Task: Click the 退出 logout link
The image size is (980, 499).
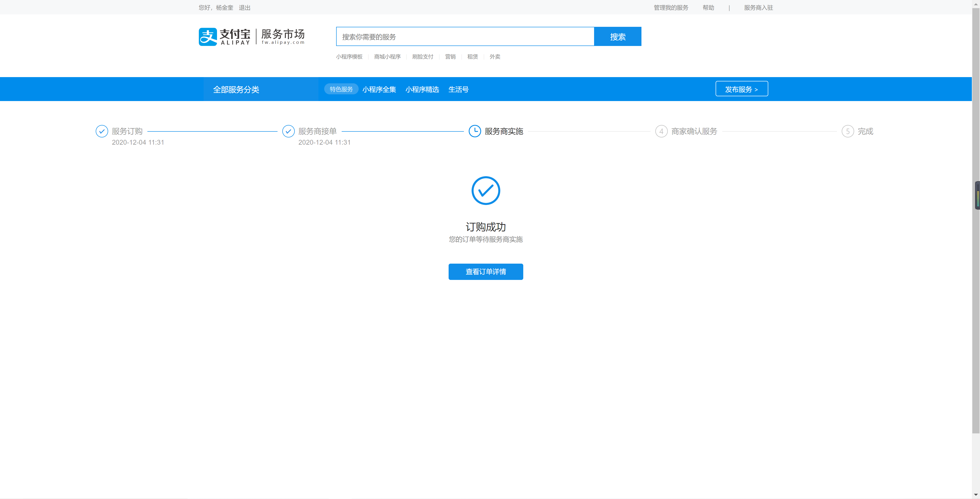Action: point(244,8)
